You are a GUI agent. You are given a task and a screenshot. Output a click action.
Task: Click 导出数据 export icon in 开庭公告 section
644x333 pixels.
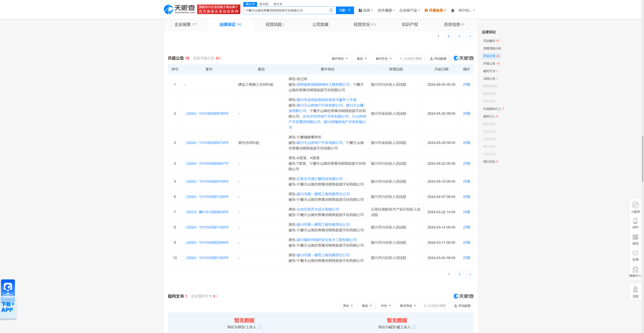point(438,59)
